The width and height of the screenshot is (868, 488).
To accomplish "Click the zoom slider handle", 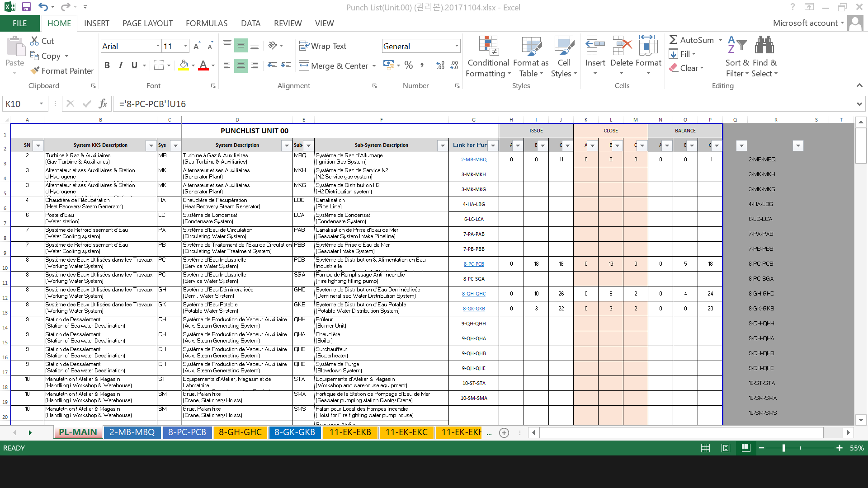I will (784, 448).
